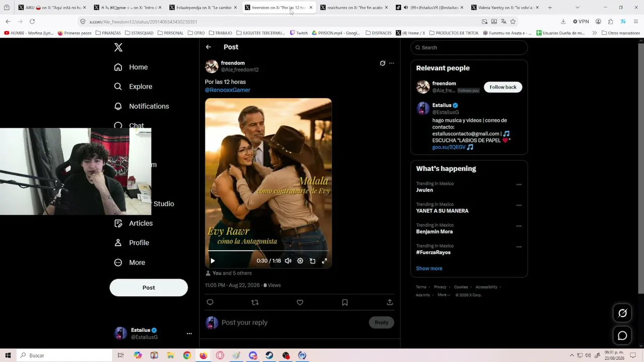
Task: Open Home in the X sidebar
Action: tap(131, 67)
